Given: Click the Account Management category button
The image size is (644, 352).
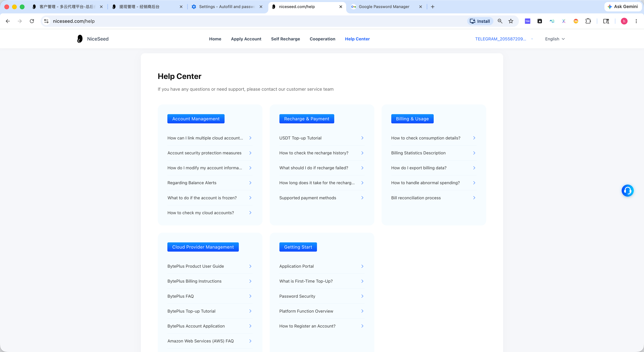Looking at the screenshot, I should click(x=196, y=119).
